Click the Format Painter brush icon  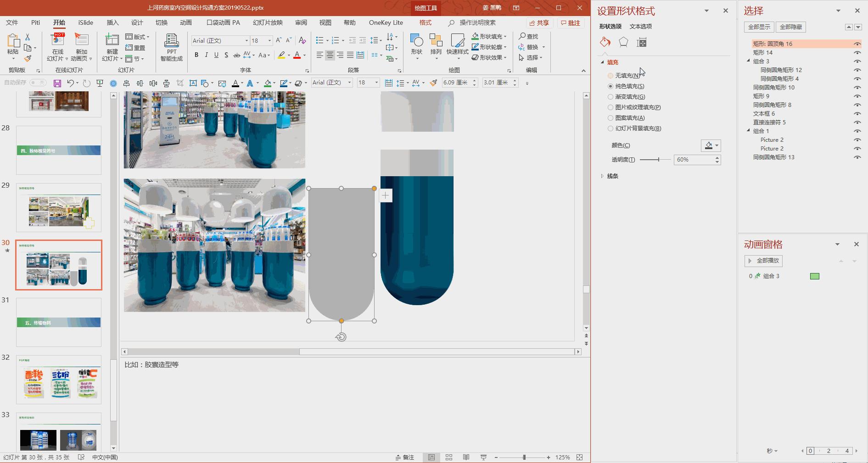[28, 59]
